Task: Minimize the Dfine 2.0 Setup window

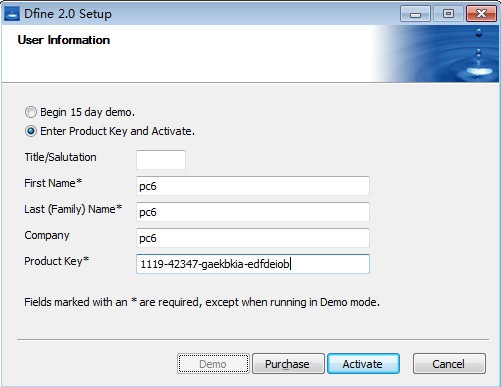Action: coord(415,14)
